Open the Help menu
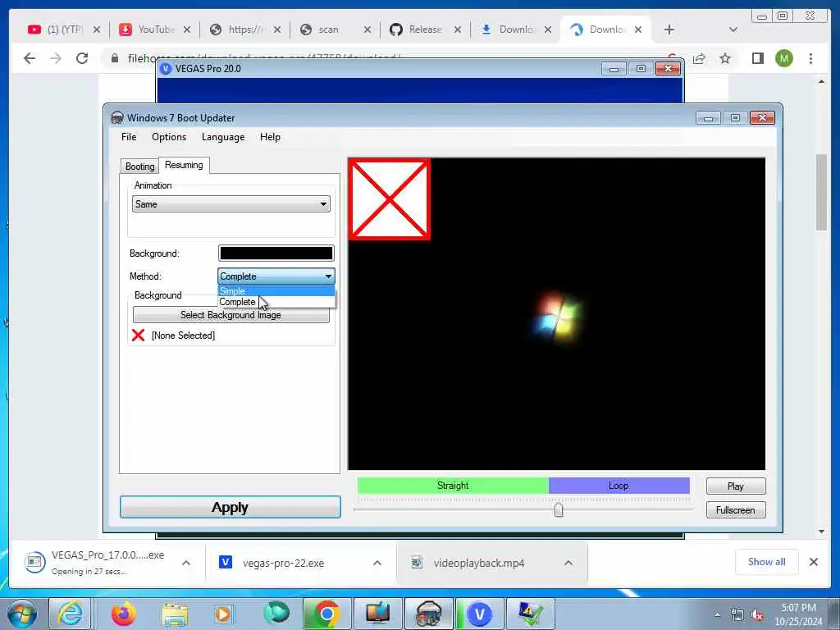 point(270,137)
